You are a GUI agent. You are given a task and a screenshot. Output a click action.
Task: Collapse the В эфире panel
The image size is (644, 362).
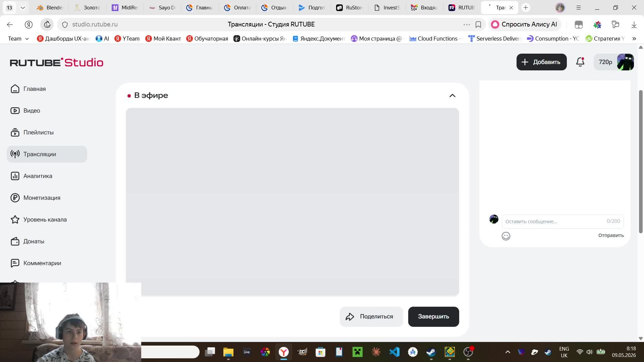452,96
